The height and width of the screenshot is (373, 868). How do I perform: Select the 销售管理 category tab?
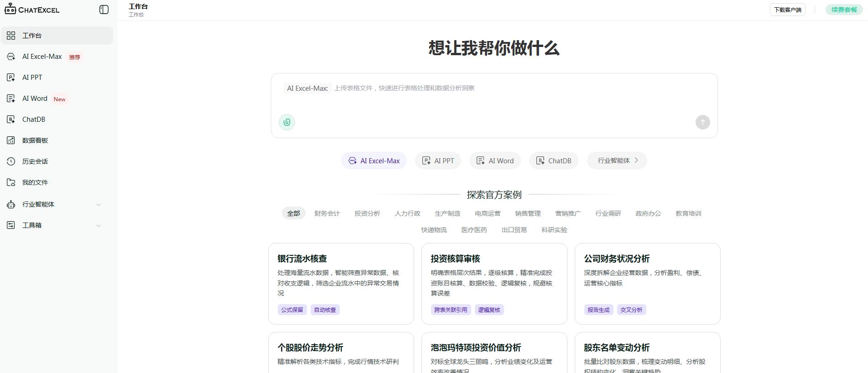point(528,213)
